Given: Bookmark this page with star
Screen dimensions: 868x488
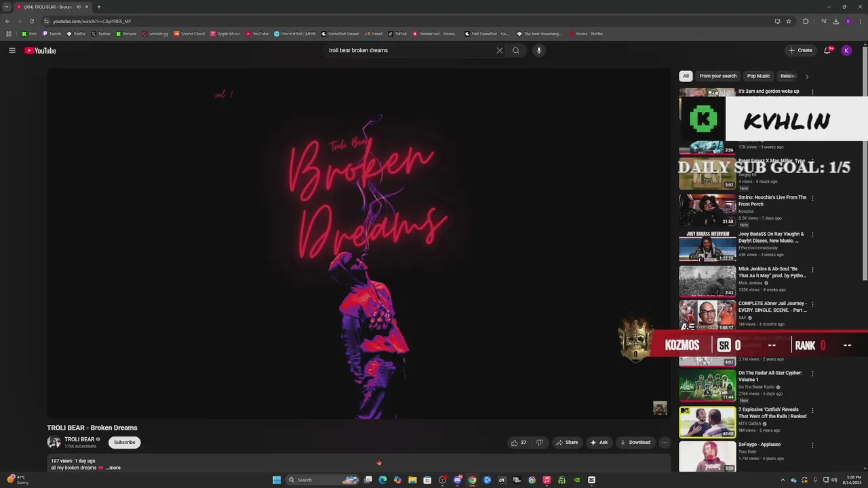Looking at the screenshot, I should click(789, 21).
